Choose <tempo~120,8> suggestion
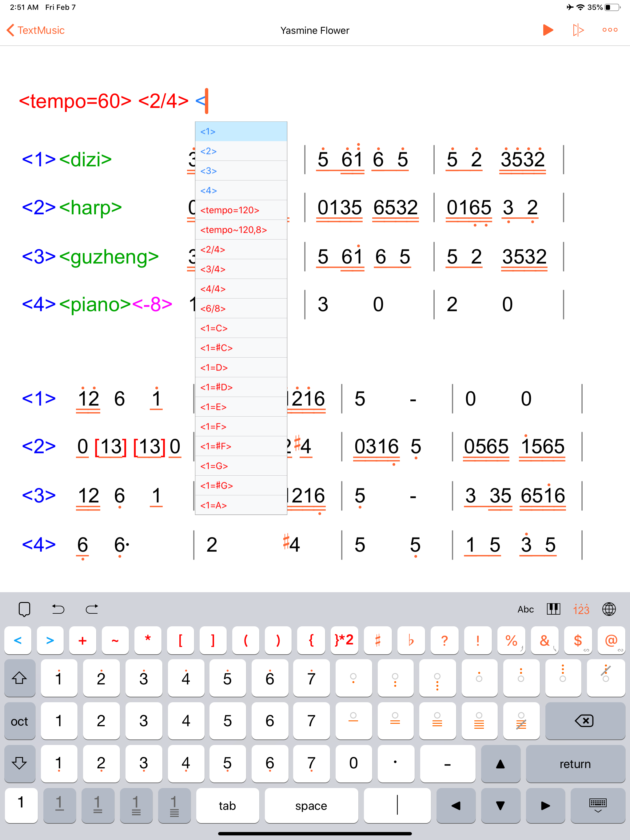The height and width of the screenshot is (840, 630). tap(241, 230)
